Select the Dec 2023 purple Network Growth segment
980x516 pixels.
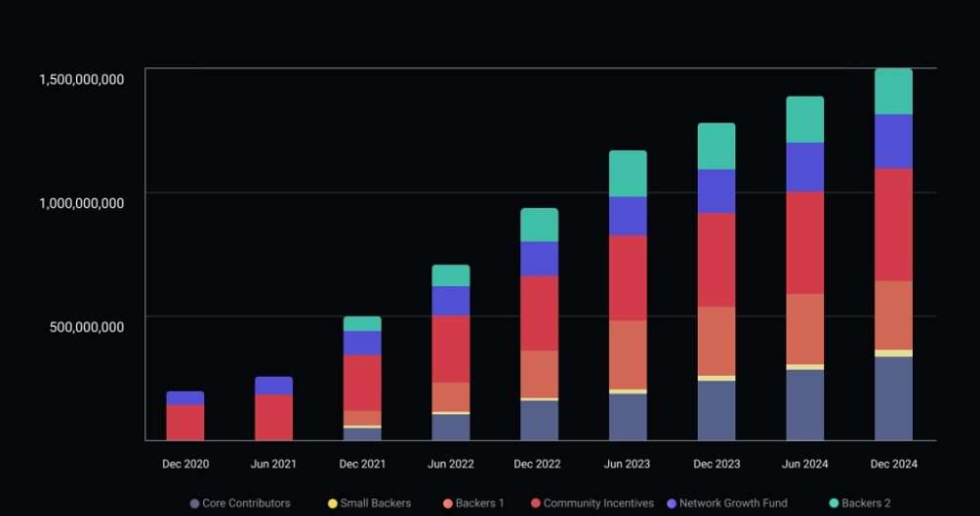click(716, 191)
